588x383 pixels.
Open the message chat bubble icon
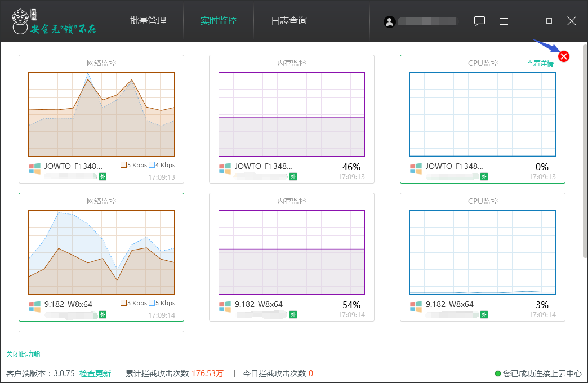[479, 21]
